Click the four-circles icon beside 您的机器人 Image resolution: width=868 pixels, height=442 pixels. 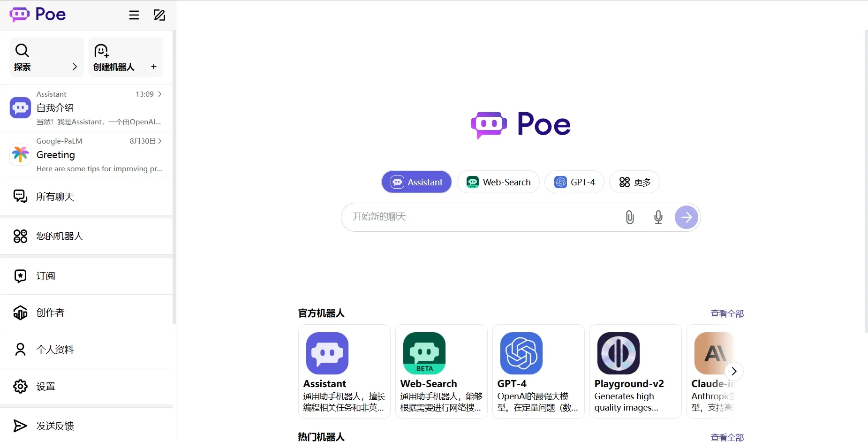(20, 236)
